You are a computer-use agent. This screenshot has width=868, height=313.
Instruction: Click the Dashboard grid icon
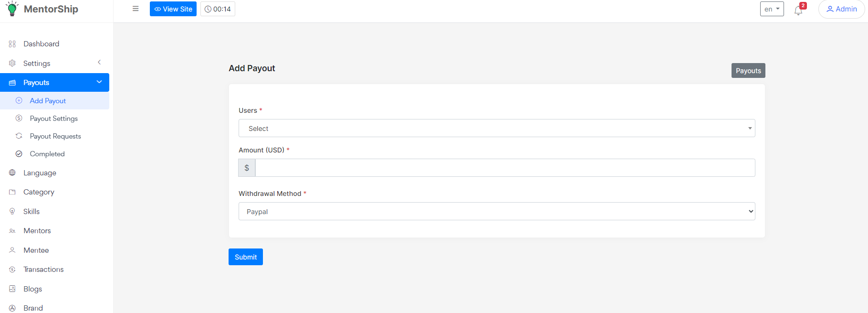coord(12,44)
